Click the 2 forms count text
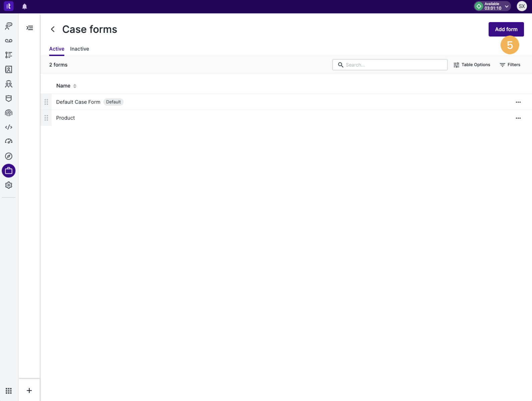This screenshot has width=532, height=401. [x=58, y=65]
